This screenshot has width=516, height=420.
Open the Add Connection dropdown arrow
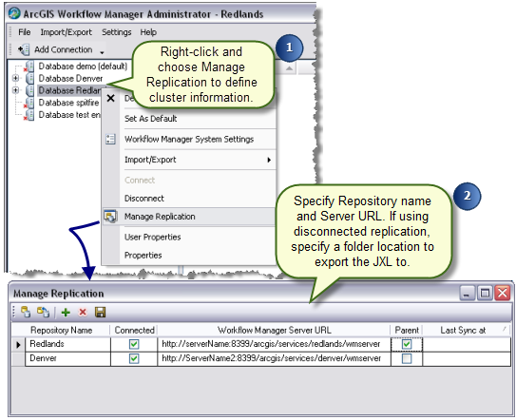pos(102,52)
